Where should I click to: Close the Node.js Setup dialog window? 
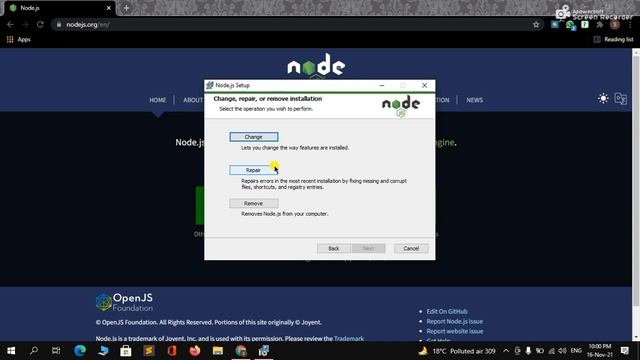point(424,85)
